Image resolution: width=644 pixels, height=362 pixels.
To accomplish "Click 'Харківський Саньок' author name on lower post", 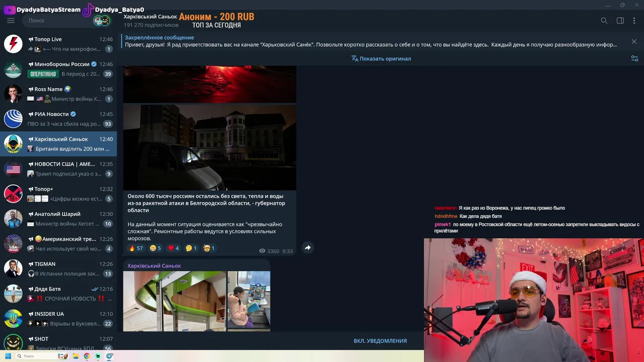I will [x=154, y=266].
